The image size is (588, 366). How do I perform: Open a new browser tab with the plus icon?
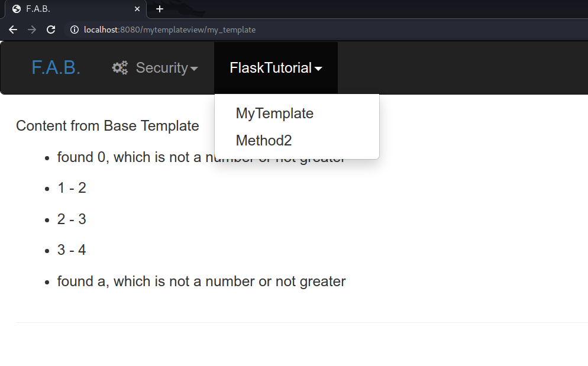click(x=159, y=9)
